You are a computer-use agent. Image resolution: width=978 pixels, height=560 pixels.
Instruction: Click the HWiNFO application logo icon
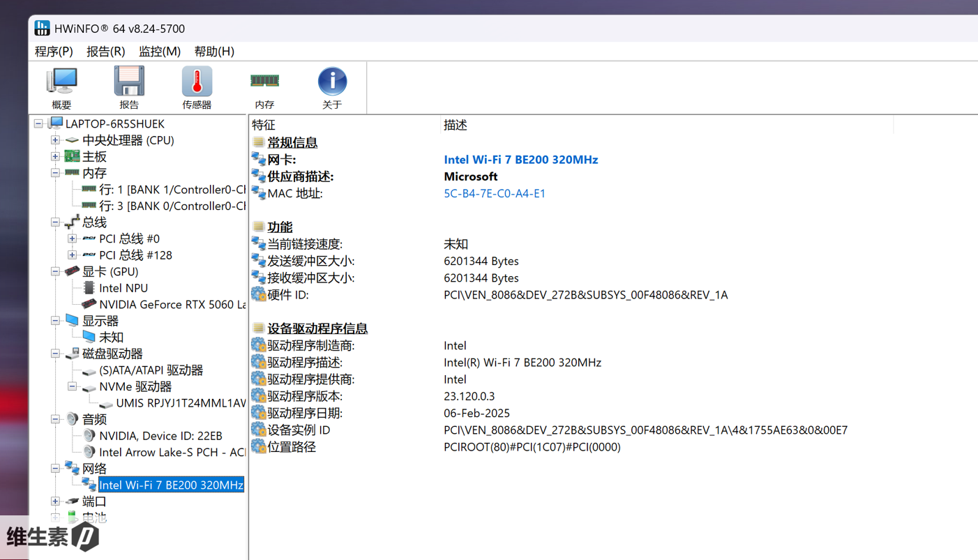click(x=42, y=29)
